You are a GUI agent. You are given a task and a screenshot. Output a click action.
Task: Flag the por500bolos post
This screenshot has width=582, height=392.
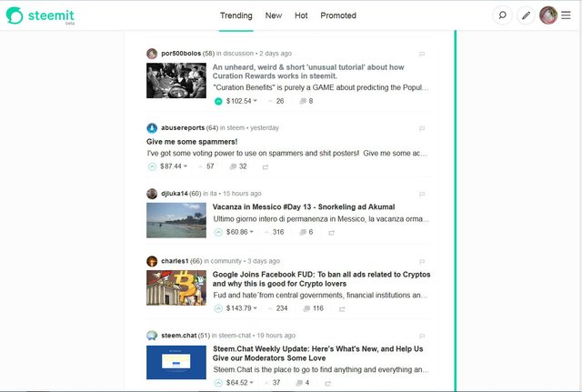[422, 54]
